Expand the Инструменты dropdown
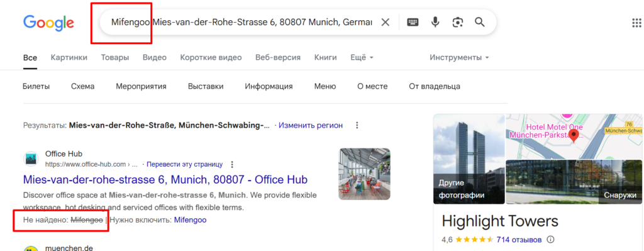 pos(459,57)
